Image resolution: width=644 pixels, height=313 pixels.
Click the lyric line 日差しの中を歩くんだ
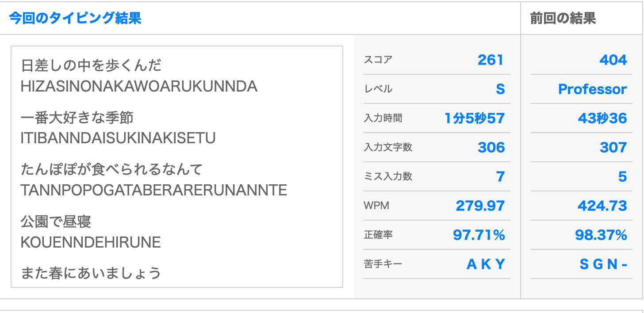[x=92, y=66]
